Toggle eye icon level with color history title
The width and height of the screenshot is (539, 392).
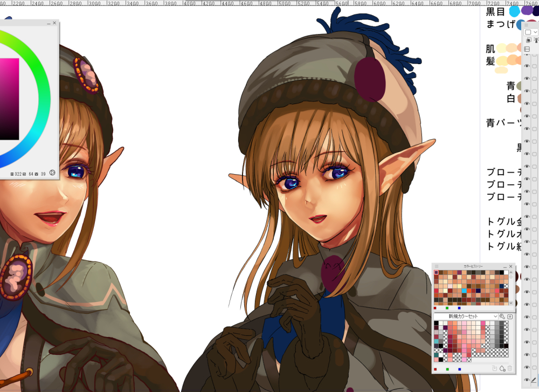click(x=527, y=267)
